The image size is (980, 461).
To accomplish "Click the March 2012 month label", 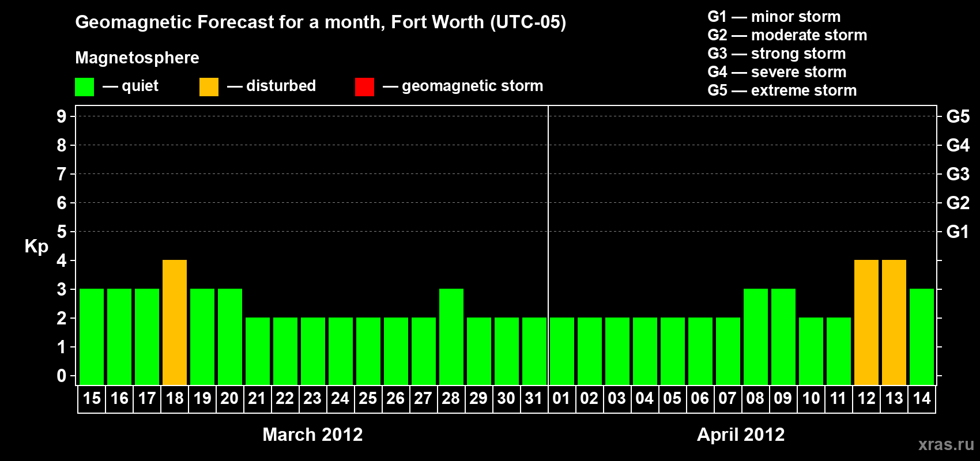I will tap(312, 434).
